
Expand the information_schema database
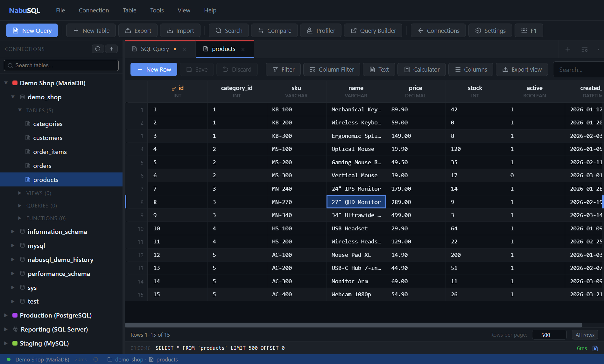point(13,232)
